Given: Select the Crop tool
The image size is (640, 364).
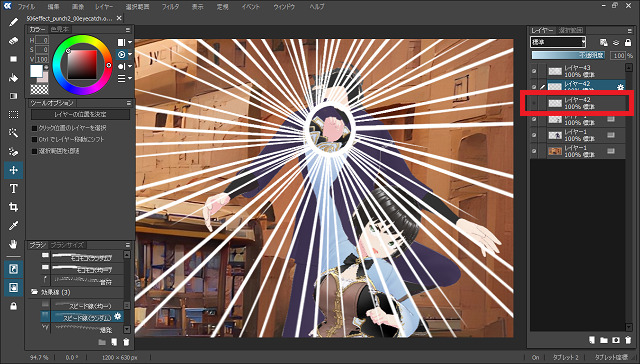Looking at the screenshot, I should pos(13,207).
